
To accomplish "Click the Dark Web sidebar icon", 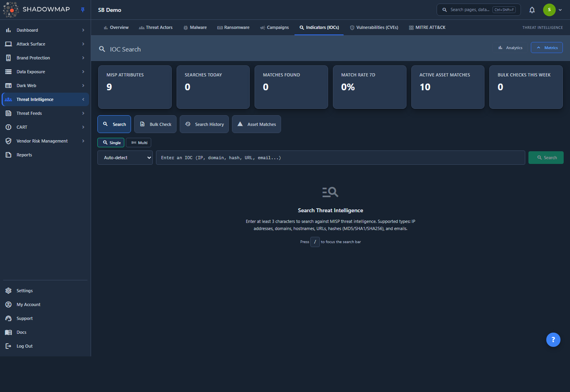I will tap(8, 86).
